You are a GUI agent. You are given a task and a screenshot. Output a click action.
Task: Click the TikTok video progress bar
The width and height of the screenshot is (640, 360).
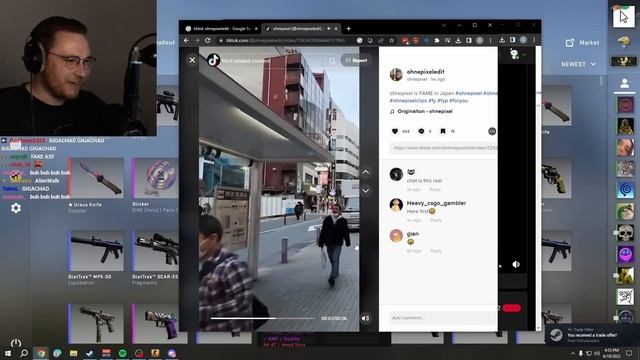coord(263,318)
